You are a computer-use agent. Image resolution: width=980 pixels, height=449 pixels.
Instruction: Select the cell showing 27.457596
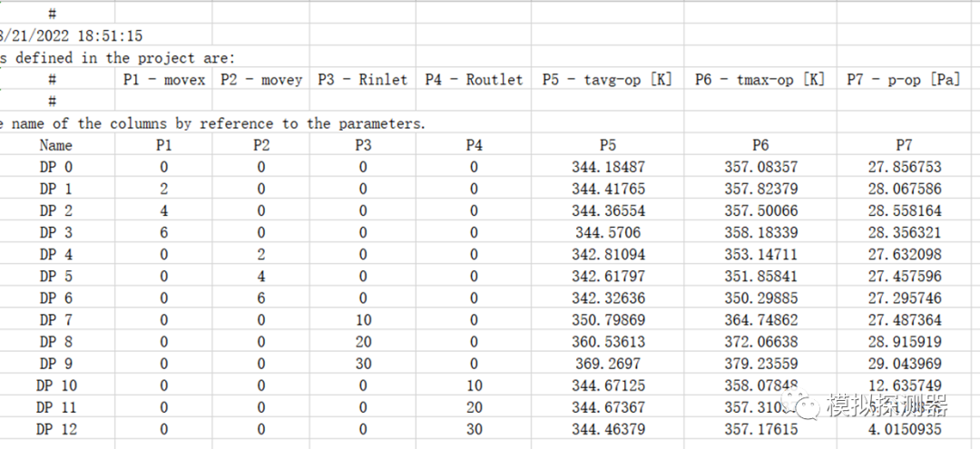(904, 276)
